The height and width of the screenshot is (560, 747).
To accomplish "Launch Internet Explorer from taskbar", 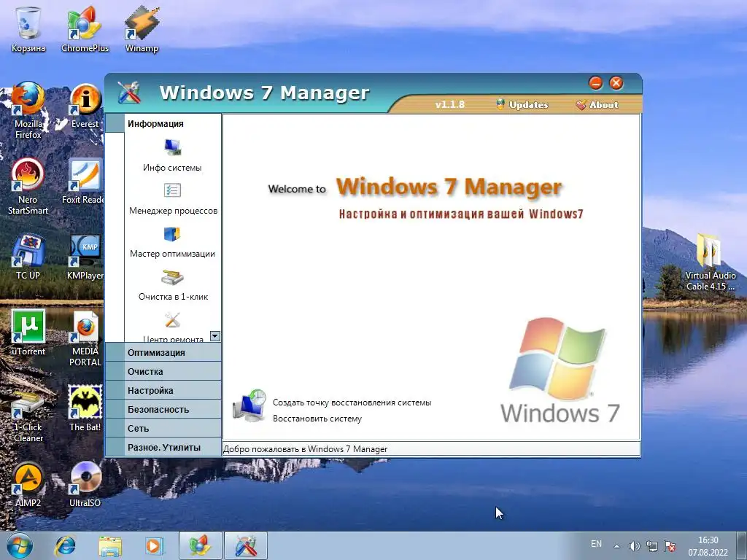I will coord(65,546).
